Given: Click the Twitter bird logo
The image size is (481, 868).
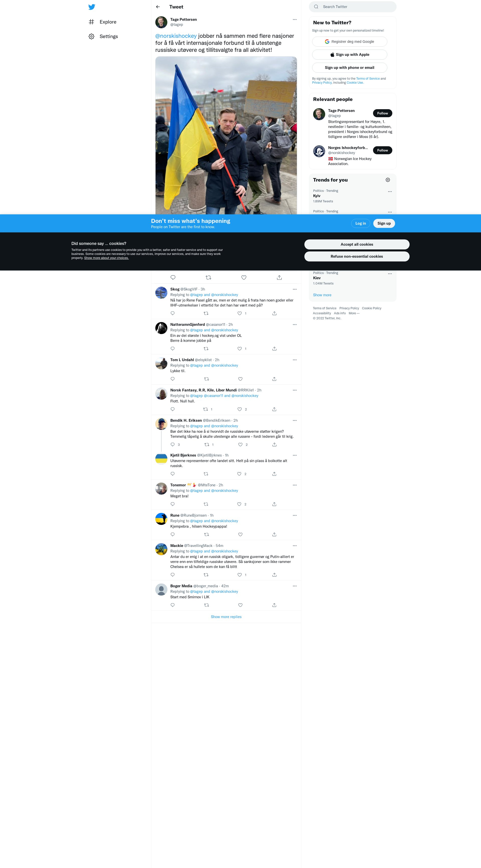Looking at the screenshot, I should tap(92, 7).
